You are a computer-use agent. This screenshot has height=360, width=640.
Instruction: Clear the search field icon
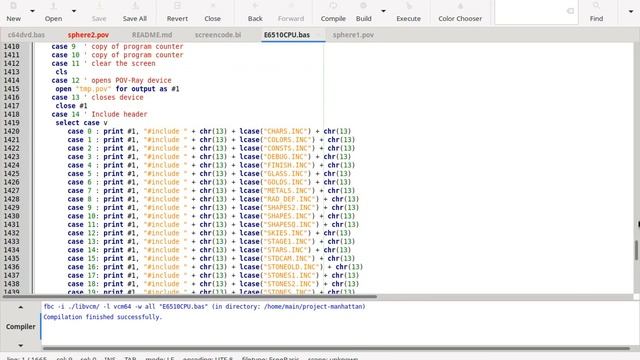(570, 11)
